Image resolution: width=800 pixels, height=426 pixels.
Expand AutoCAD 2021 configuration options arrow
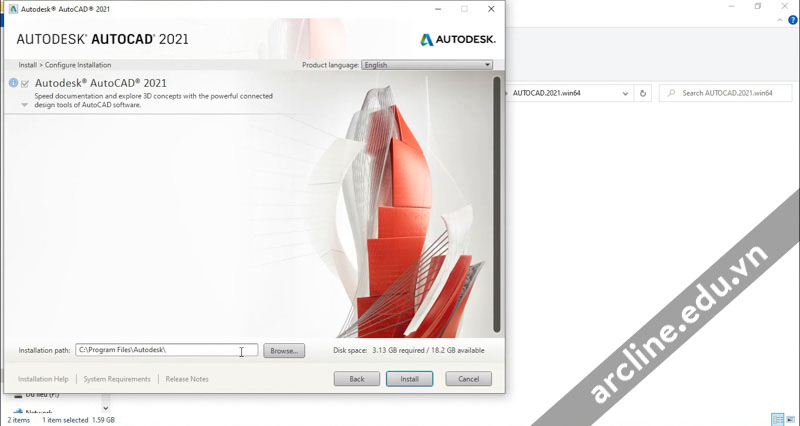pyautogui.click(x=25, y=103)
